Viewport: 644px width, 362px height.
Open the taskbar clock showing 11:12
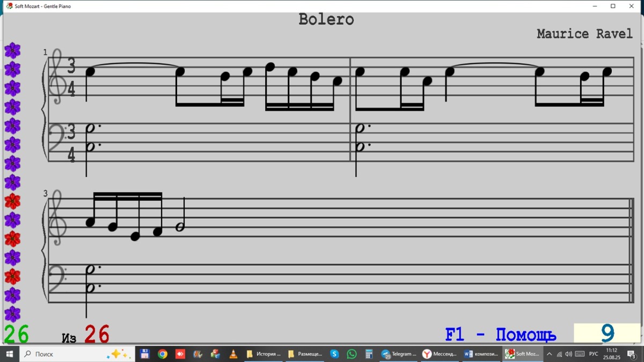(611, 354)
